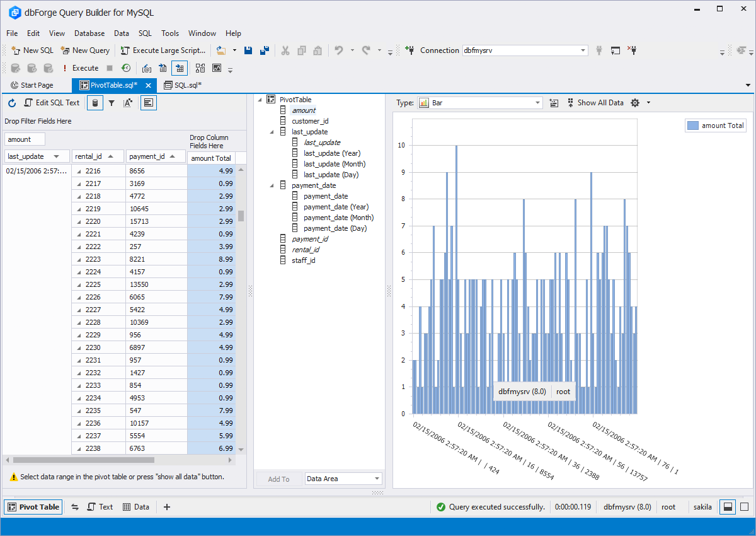
Task: Open the Edit menu
Action: point(33,33)
